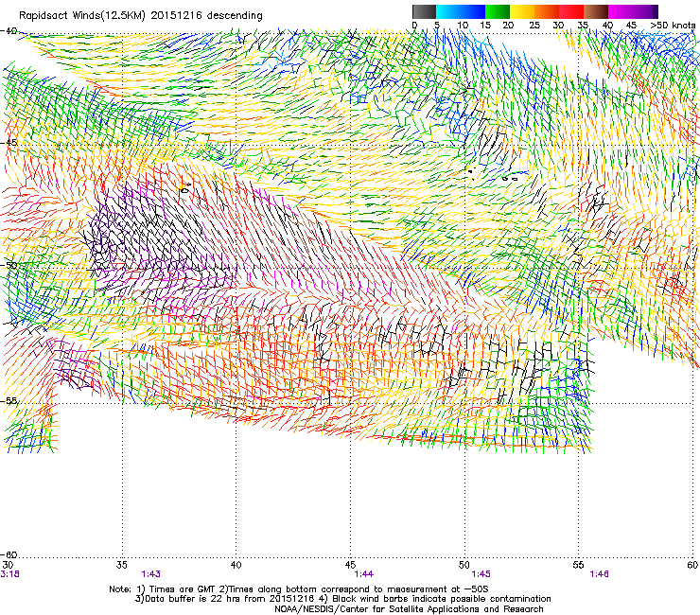Click the purple '1:44' time label
The height and width of the screenshot is (615, 700).
pos(364,574)
